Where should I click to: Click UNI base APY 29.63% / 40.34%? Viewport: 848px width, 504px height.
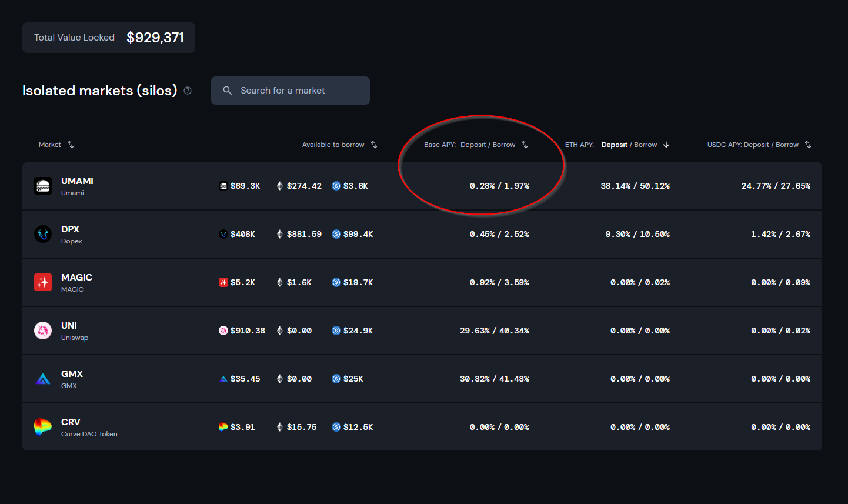495,331
